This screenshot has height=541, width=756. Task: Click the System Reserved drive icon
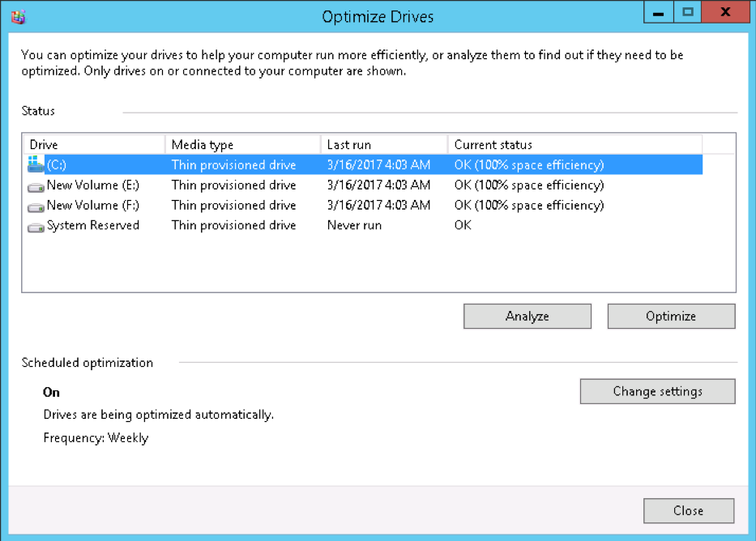click(x=35, y=227)
